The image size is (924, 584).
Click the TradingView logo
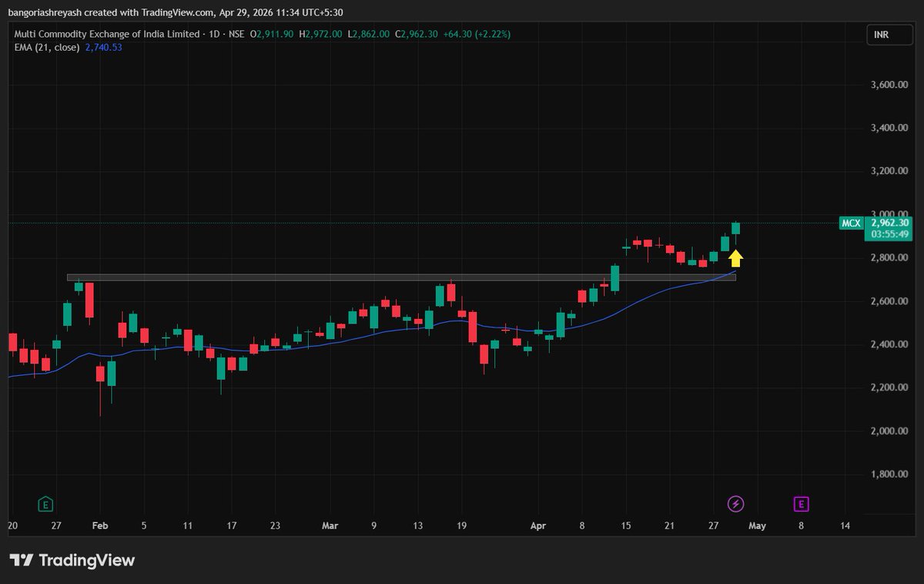click(72, 560)
